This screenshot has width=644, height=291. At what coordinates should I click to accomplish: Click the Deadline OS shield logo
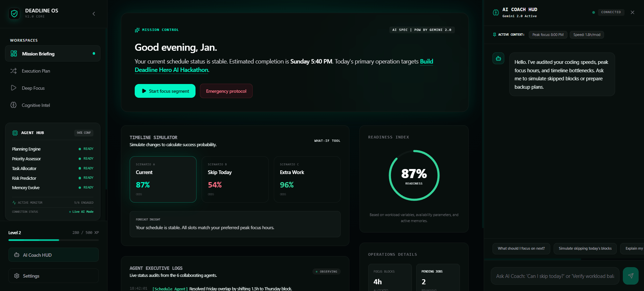pyautogui.click(x=14, y=13)
